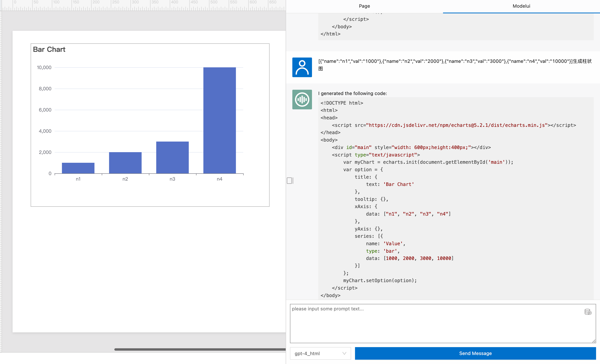
Task: Click the div id="main" code line
Action: point(411,147)
